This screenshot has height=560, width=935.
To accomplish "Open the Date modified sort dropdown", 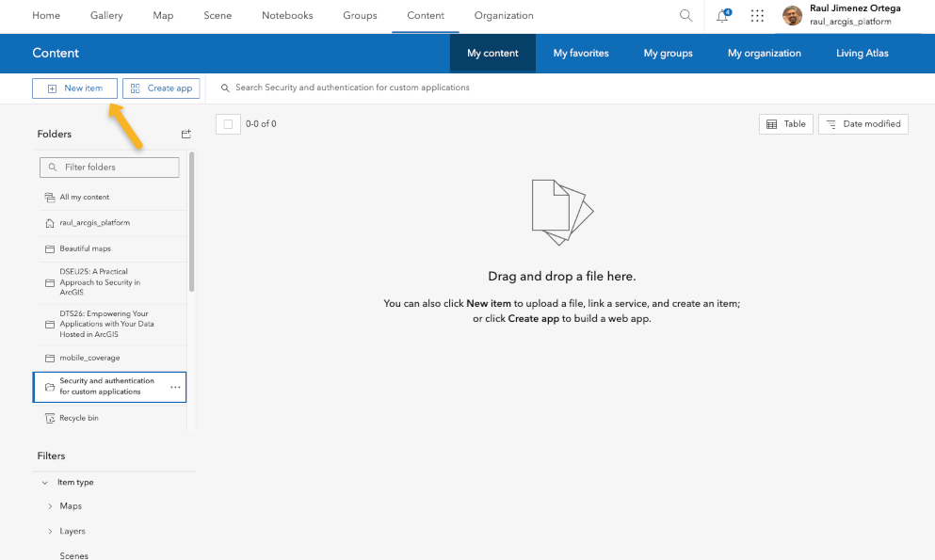I will point(863,124).
